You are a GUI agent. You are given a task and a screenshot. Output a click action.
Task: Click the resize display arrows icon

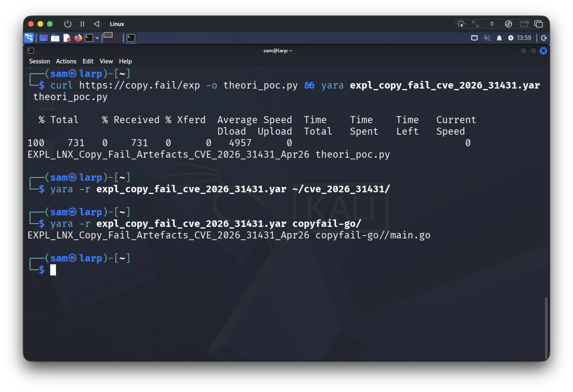tap(475, 24)
